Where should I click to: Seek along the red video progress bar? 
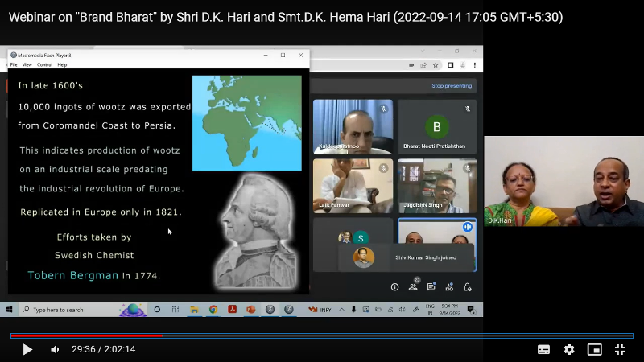pyautogui.click(x=161, y=335)
